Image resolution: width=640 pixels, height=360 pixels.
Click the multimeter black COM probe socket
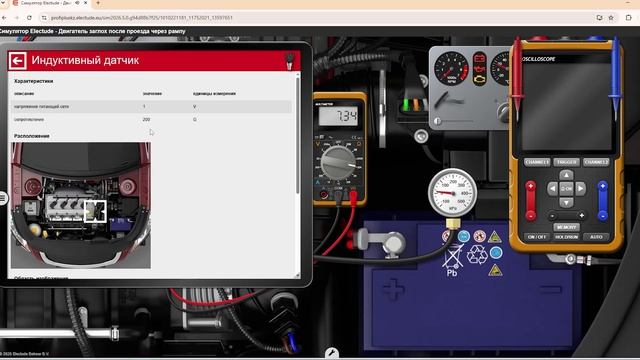(x=338, y=195)
